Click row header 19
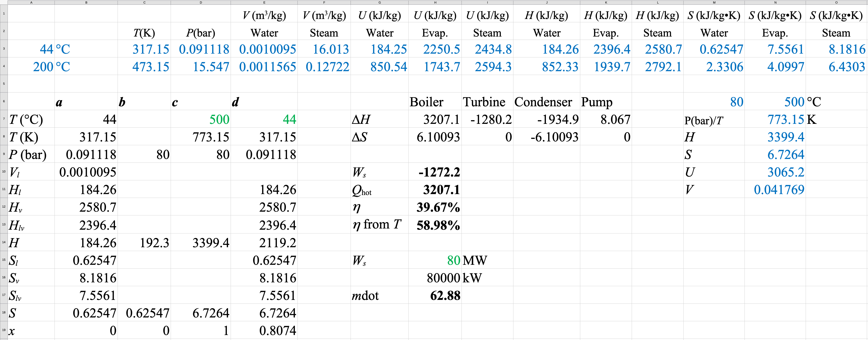This screenshot has height=340, width=868. click(4, 330)
